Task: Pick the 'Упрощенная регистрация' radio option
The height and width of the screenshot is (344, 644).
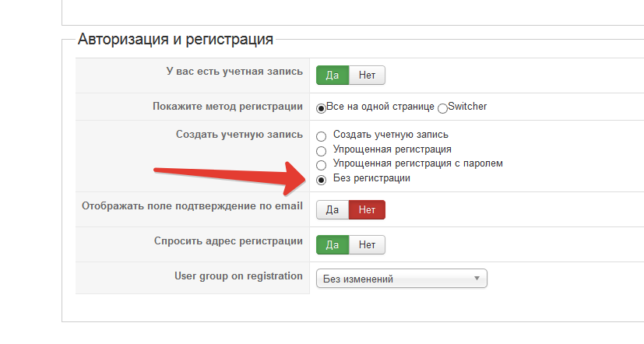Action: point(321,150)
